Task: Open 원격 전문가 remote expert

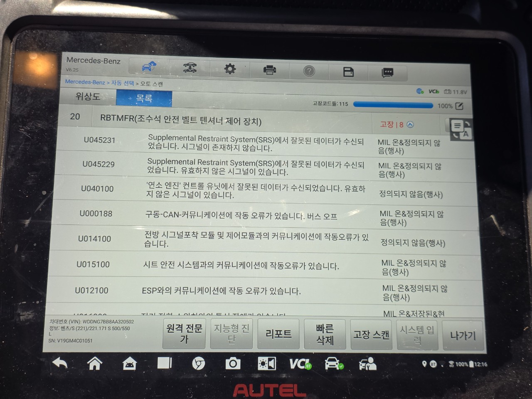Action: tap(184, 333)
